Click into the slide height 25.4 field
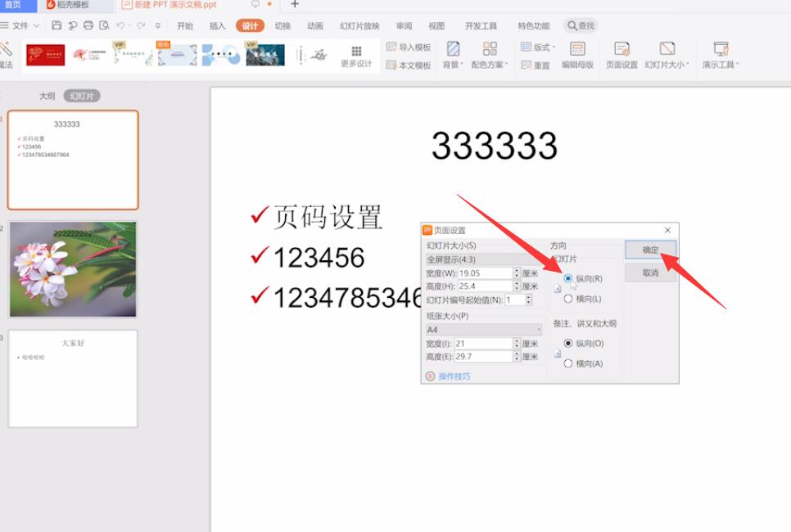This screenshot has width=791, height=532. (486, 286)
